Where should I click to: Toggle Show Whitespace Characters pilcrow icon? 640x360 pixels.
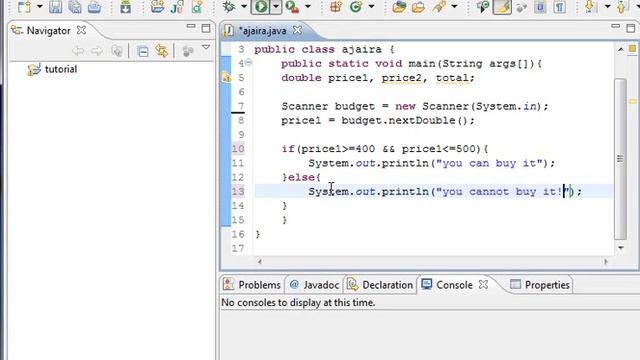coord(560,7)
